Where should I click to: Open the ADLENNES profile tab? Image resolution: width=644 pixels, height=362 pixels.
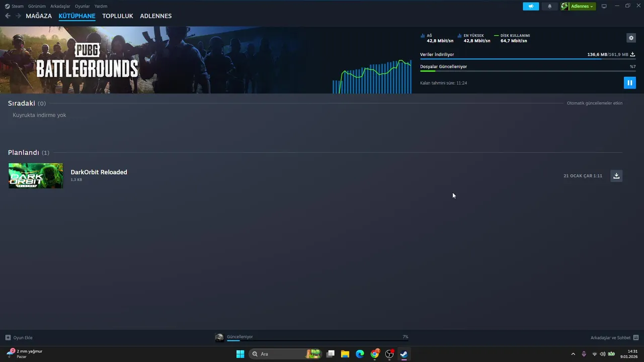pos(156,16)
